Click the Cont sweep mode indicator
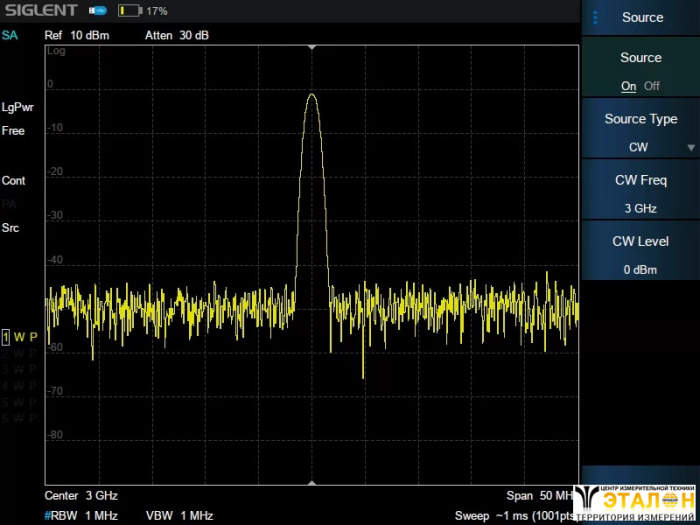 [14, 181]
